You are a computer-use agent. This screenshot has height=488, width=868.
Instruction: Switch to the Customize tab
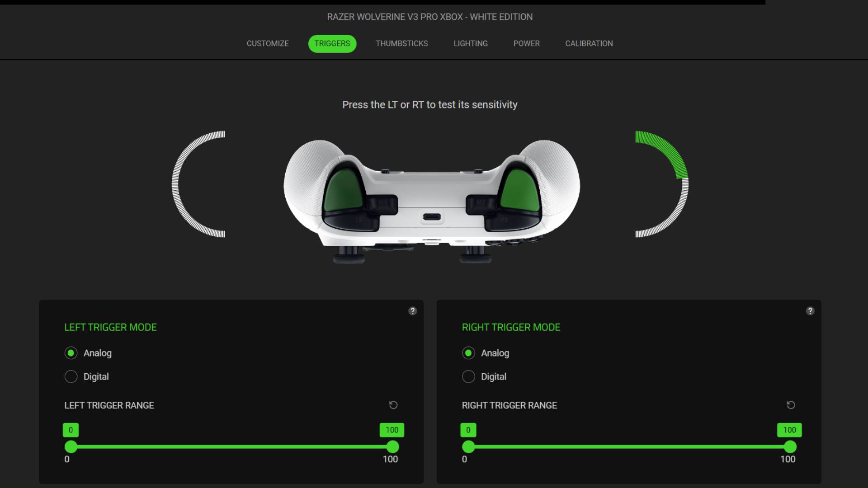268,43
